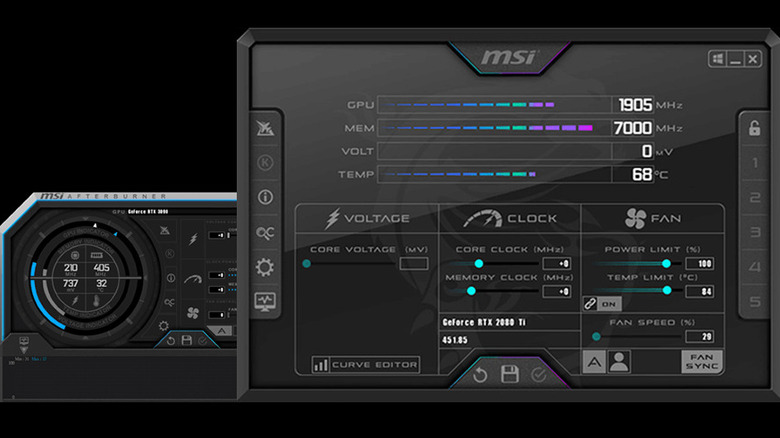Screen dimensions: 780x438
Task: Open the information icon in main sidebar
Action: (x=265, y=197)
